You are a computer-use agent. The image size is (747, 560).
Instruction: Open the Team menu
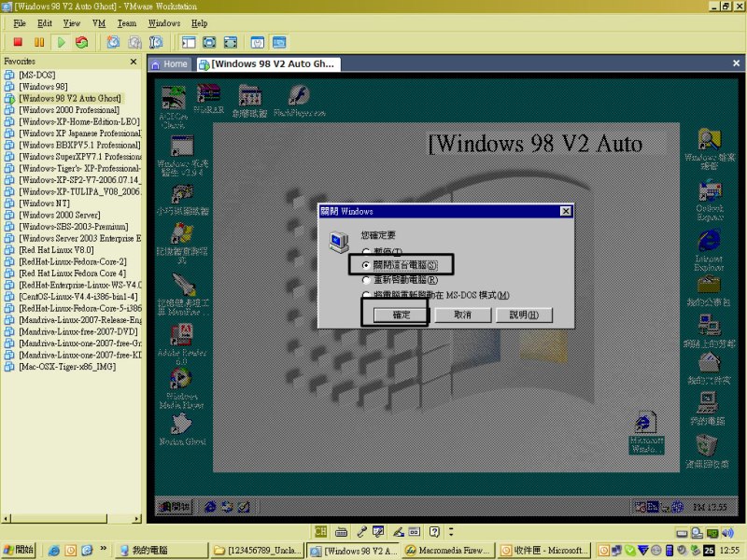click(127, 23)
